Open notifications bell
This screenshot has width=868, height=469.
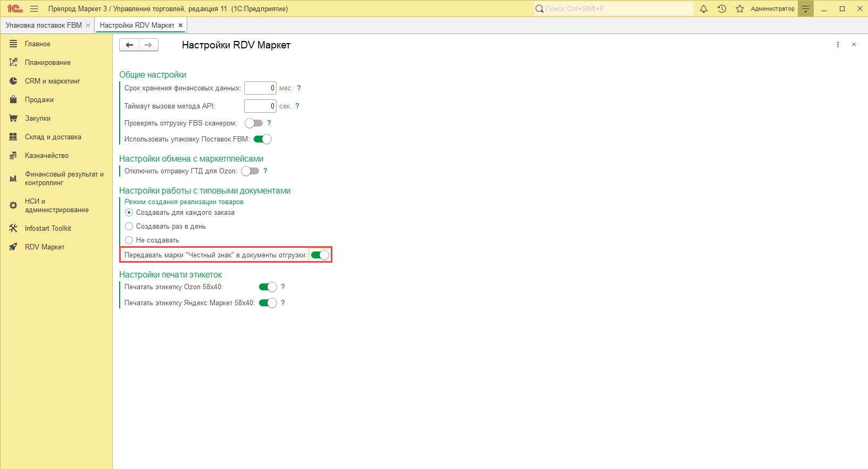coord(704,9)
